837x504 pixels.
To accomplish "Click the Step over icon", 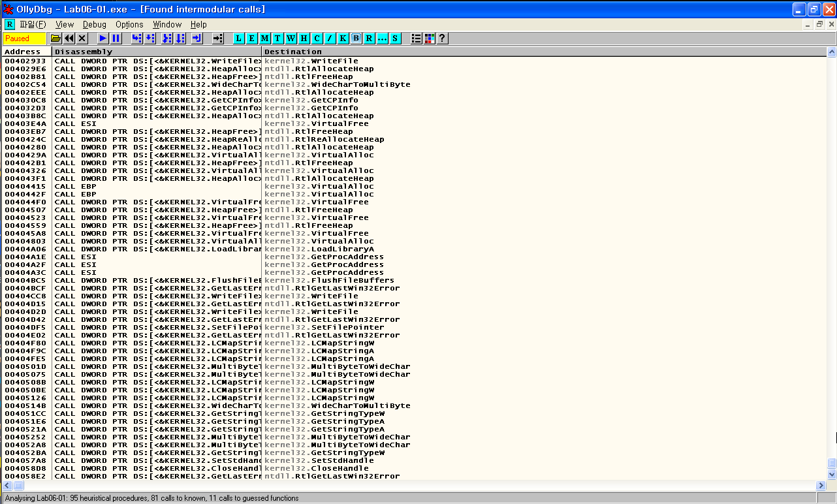I will coord(150,39).
